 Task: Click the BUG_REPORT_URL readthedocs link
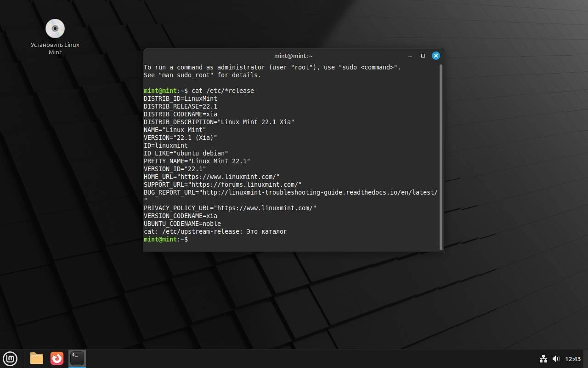tap(320, 192)
